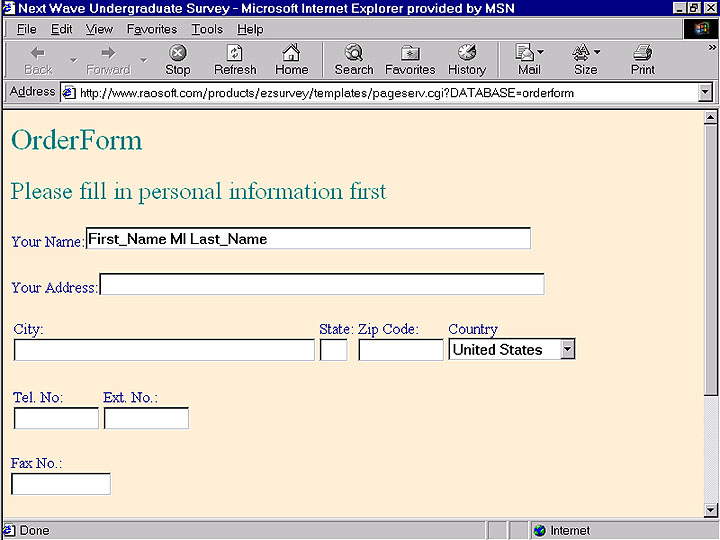This screenshot has width=720, height=540.
Task: Click the URL text in Address bar
Action: [x=326, y=93]
